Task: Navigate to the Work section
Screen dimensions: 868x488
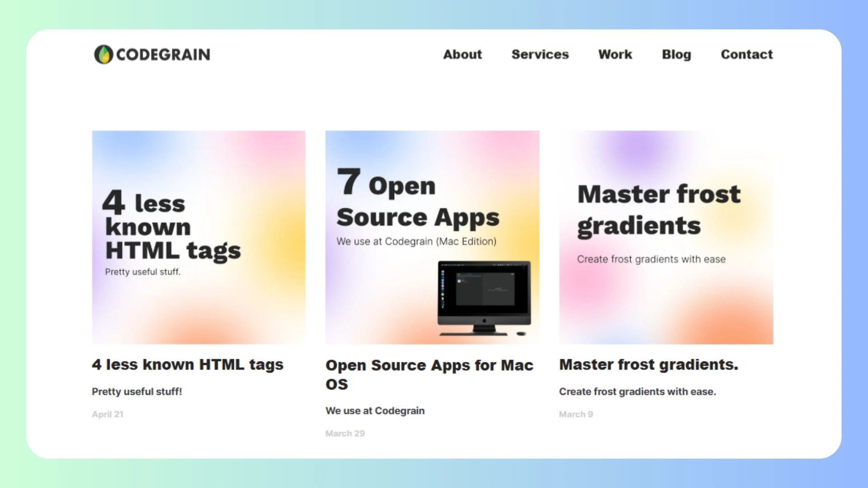Action: pos(615,54)
